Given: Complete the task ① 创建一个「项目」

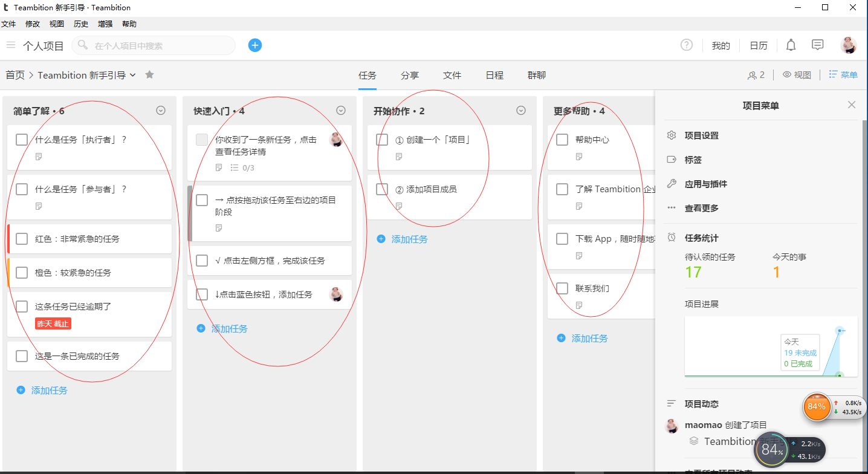Looking at the screenshot, I should (381, 139).
